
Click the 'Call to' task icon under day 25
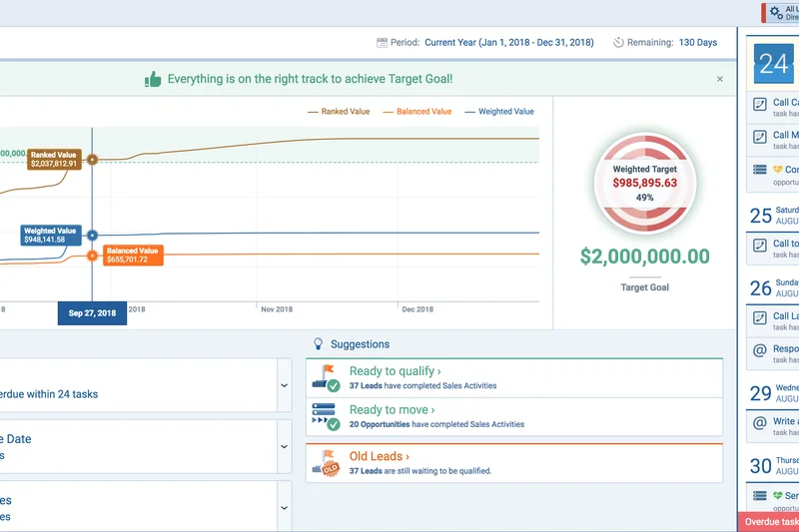(x=760, y=246)
